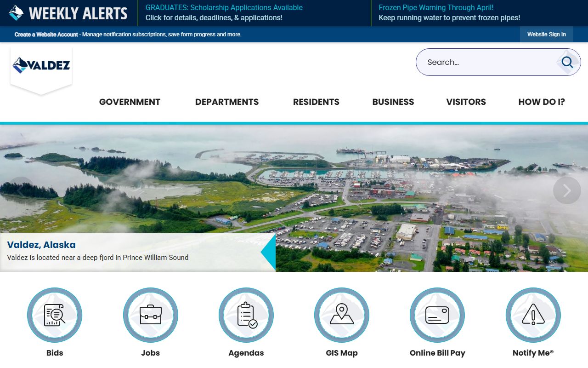Click the Weekly Alerts mountain icon
The image size is (588, 368).
tap(16, 13)
